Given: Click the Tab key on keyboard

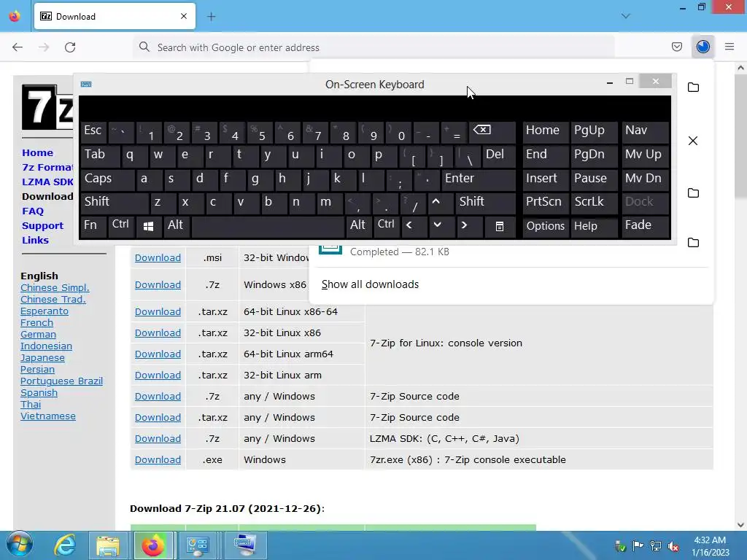Looking at the screenshot, I should (x=100, y=155).
